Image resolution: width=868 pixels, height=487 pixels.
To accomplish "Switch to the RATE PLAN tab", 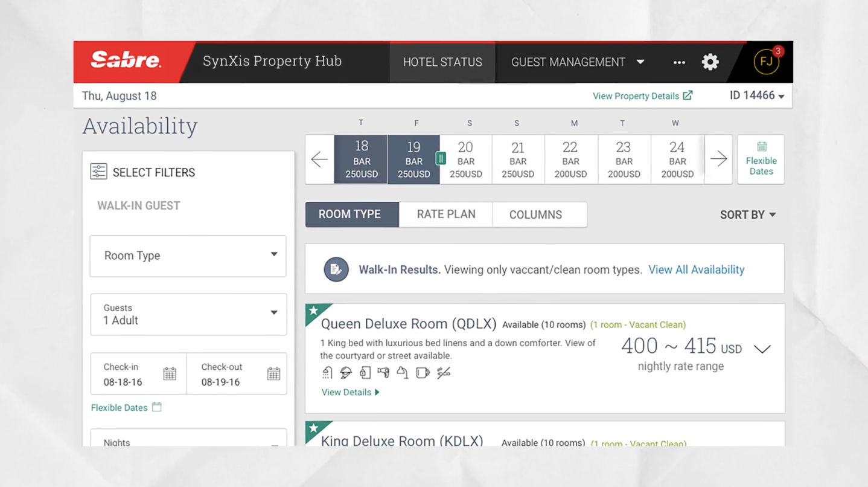I will [446, 214].
